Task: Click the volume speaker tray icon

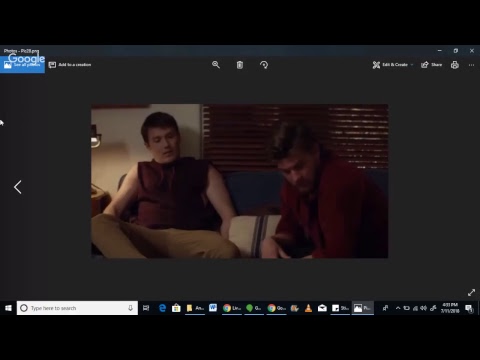Action: click(x=423, y=308)
